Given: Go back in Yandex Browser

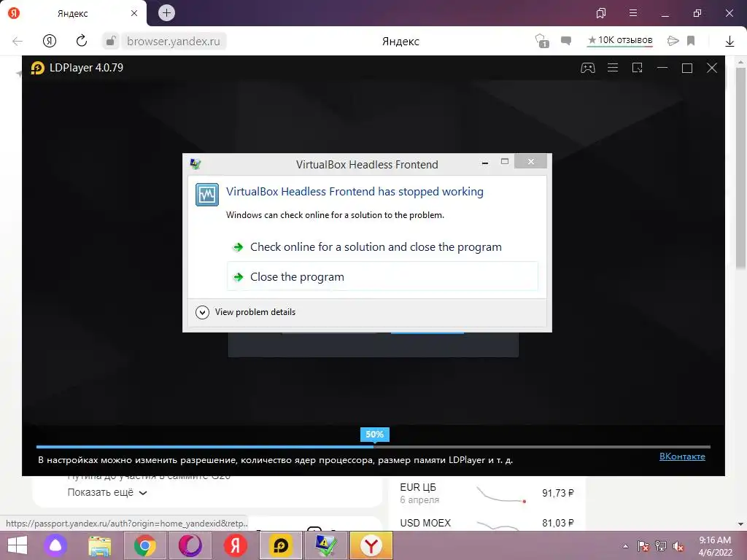Looking at the screenshot, I should (18, 41).
